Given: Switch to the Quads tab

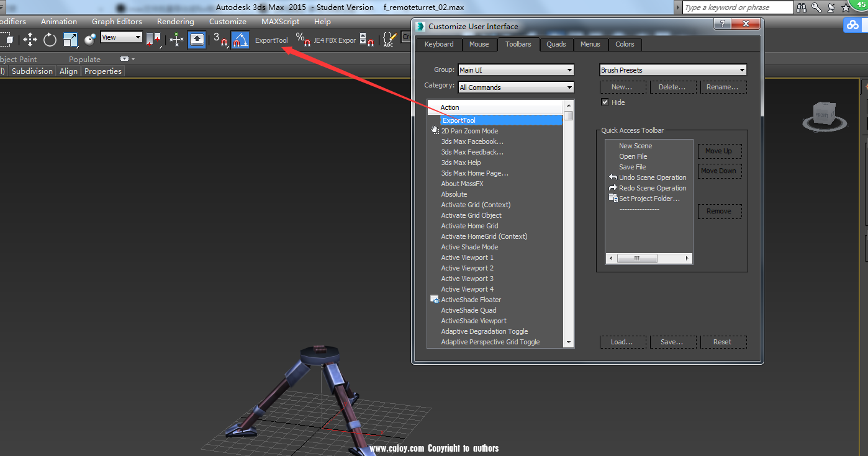Looking at the screenshot, I should (556, 44).
